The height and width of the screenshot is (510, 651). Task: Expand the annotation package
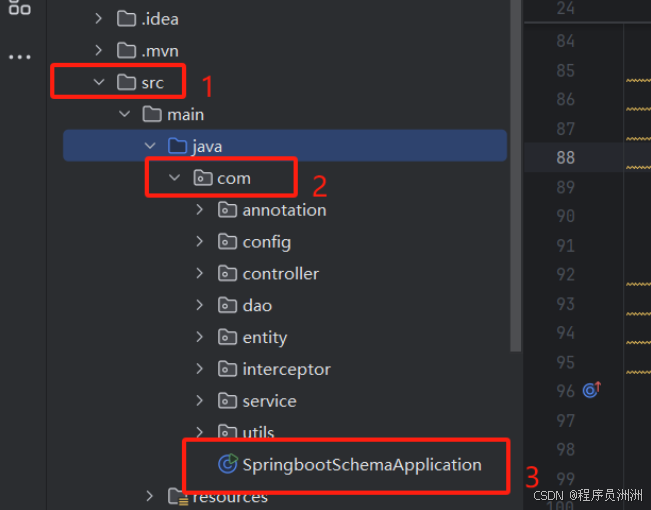(x=199, y=210)
